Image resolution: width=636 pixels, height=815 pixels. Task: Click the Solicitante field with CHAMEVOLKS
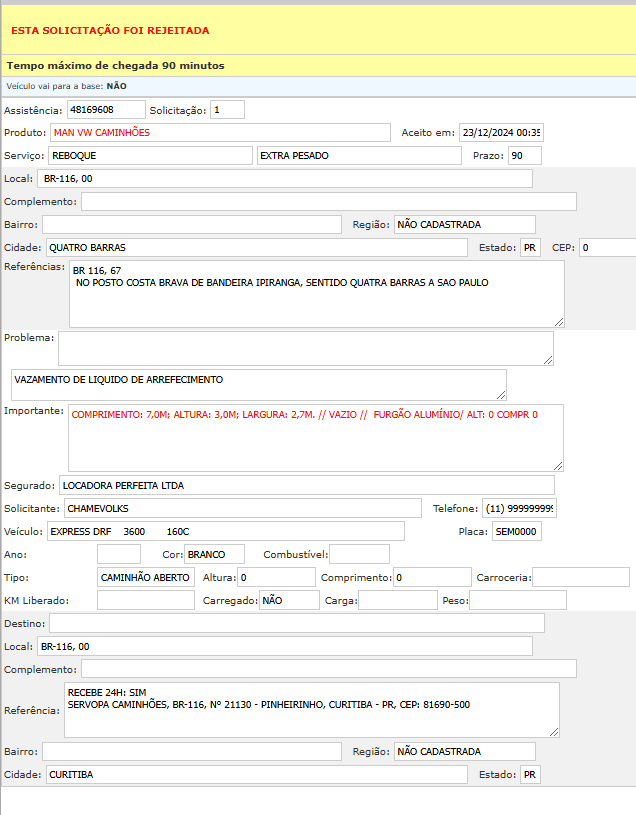pos(235,508)
